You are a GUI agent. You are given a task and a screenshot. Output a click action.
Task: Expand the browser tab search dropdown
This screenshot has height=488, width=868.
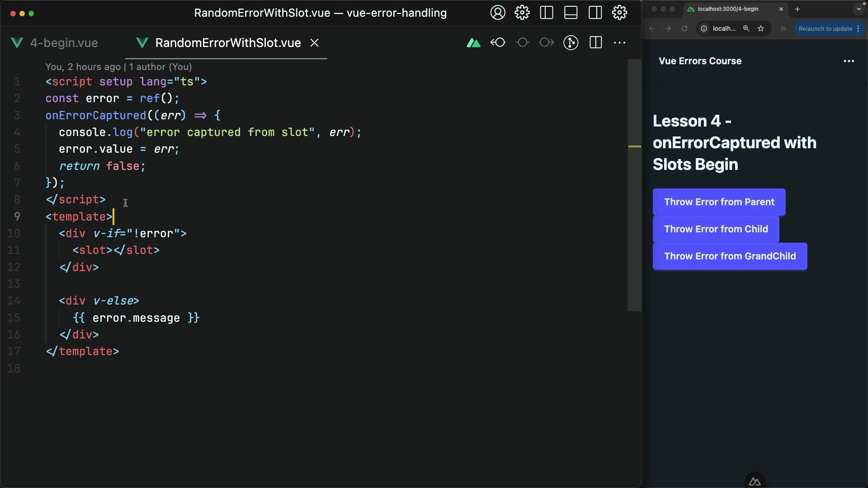pos(859,9)
